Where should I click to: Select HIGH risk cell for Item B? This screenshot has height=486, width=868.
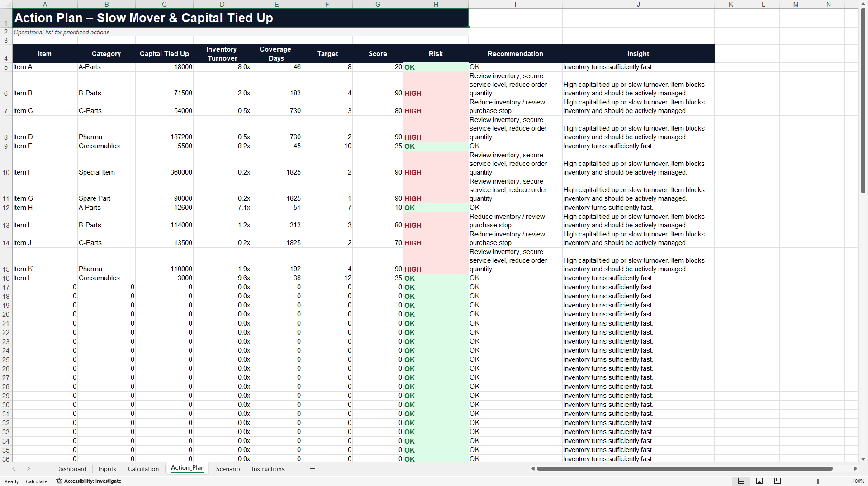click(x=436, y=85)
